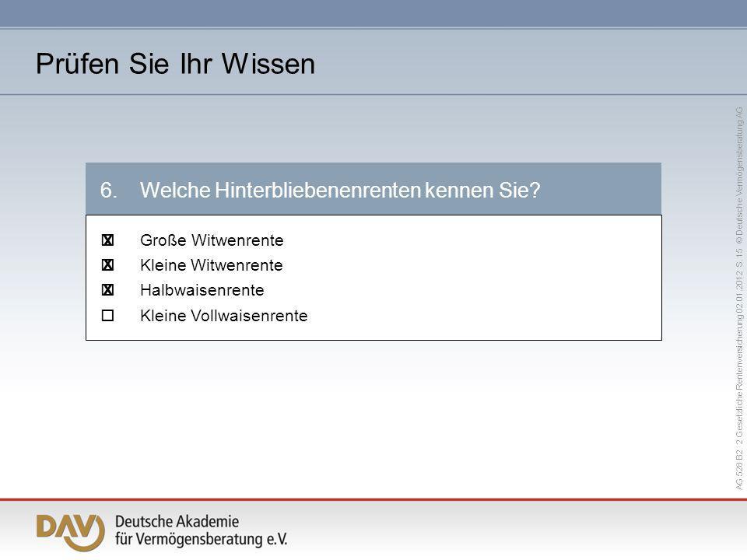Click 'Deutsche Akademie für Vermögensberatung e.V.' text
The height and width of the screenshot is (560, 747).
point(201,530)
